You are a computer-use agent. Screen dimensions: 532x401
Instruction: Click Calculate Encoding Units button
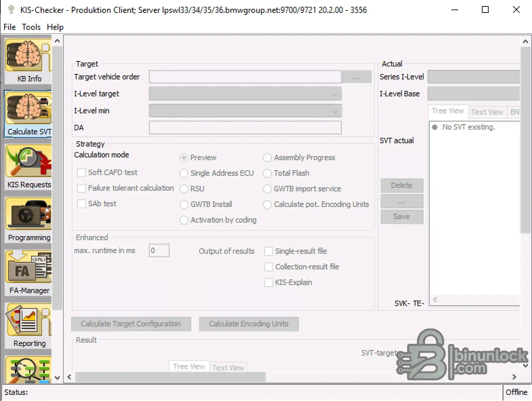(249, 324)
